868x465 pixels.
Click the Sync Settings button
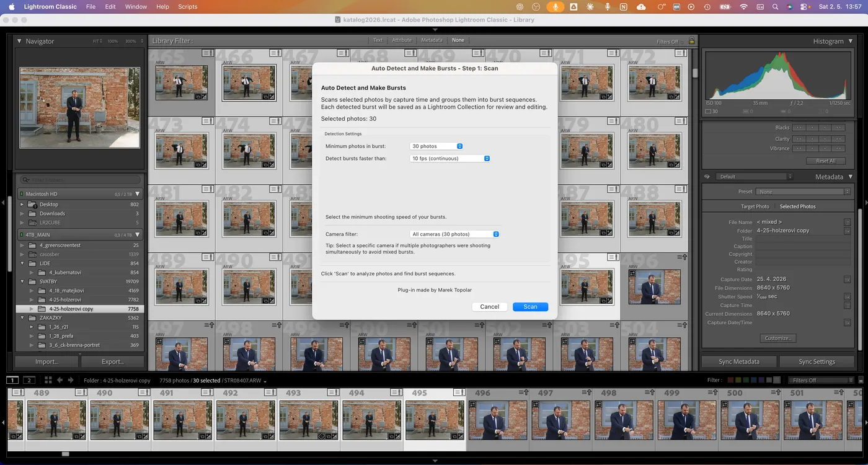tap(817, 361)
